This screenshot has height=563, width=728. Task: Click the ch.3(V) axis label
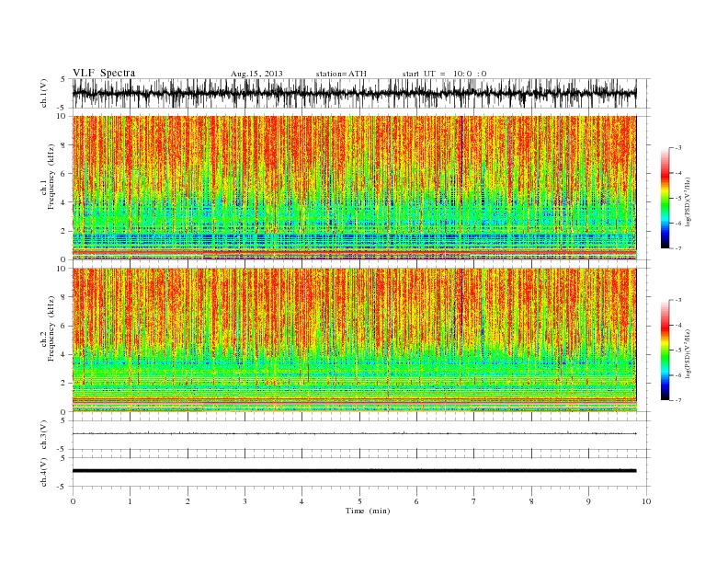(44, 435)
